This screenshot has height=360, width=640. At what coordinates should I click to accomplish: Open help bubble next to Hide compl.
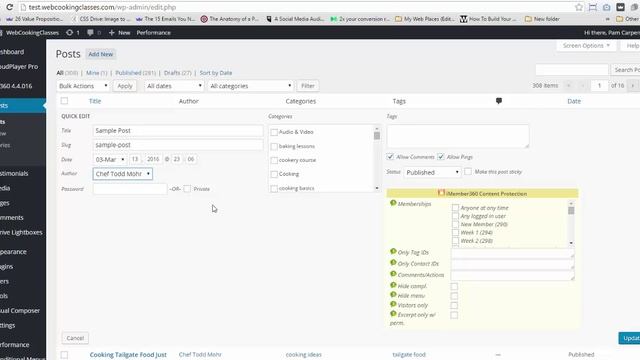tap(393, 285)
